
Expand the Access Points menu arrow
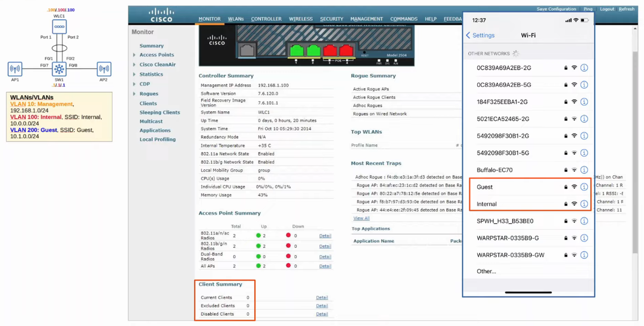[x=134, y=55]
